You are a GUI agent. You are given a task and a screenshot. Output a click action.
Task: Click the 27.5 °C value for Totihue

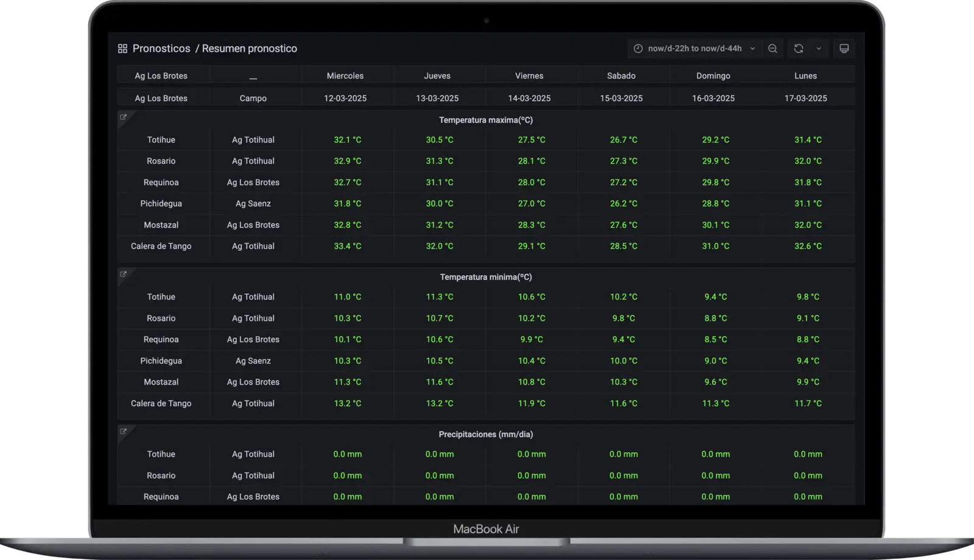[x=531, y=140]
